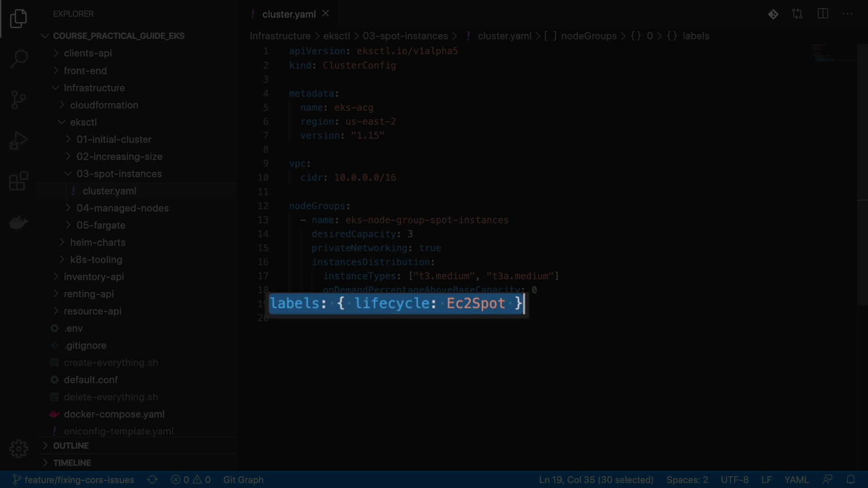Screen dimensions: 868x488
Task: Open Source Control view icon
Action: 19,100
